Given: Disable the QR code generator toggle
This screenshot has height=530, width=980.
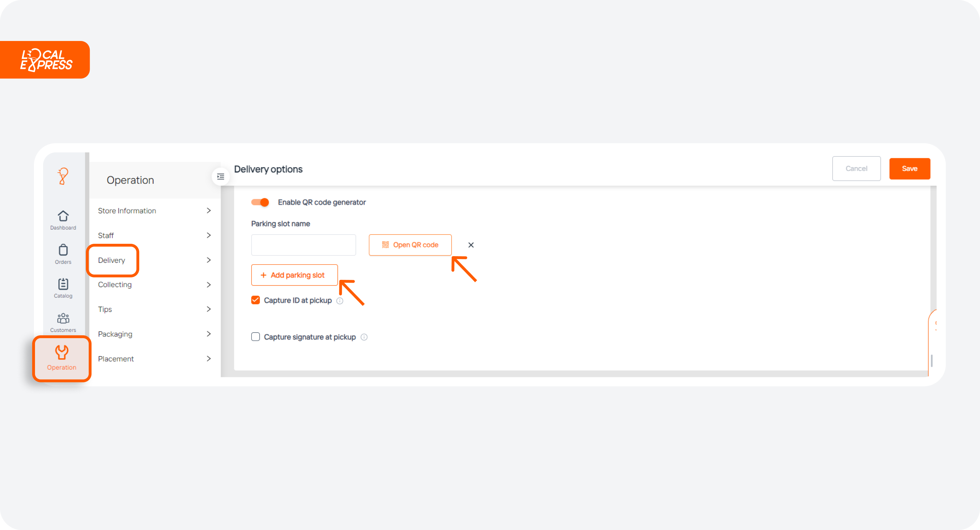Looking at the screenshot, I should [x=260, y=202].
